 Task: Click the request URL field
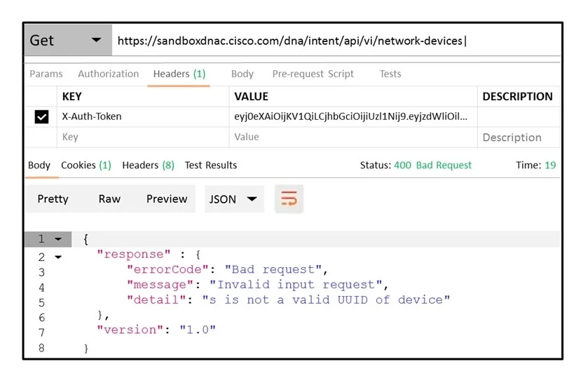[336, 41]
